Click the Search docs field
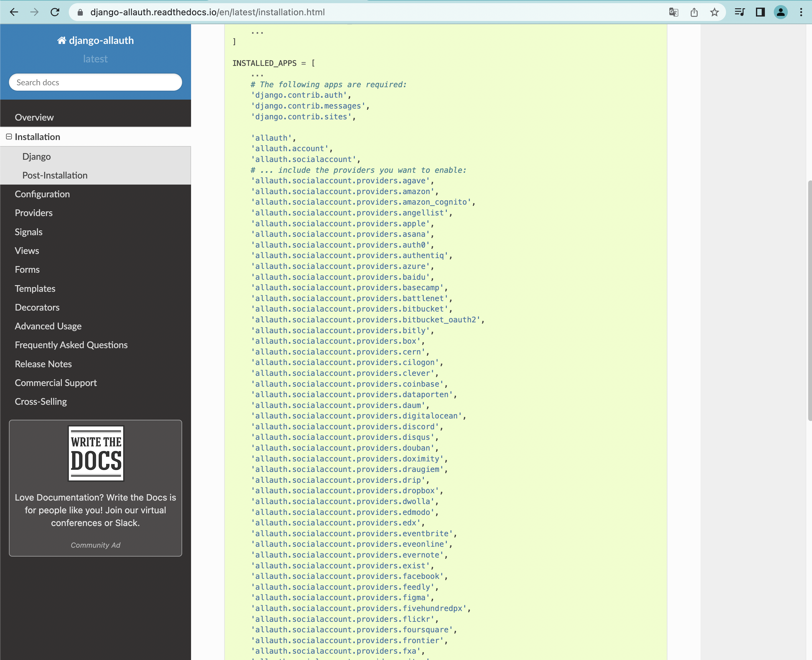 [96, 82]
